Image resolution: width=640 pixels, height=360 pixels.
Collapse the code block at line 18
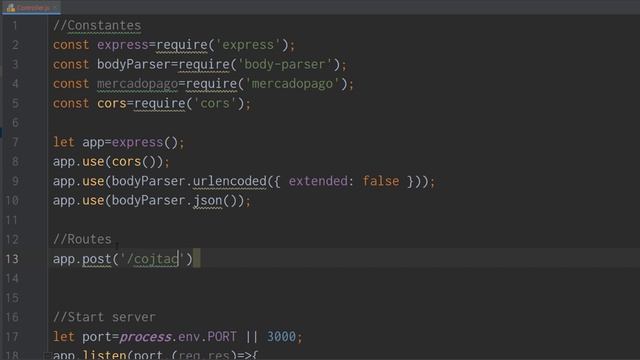click(x=47, y=356)
